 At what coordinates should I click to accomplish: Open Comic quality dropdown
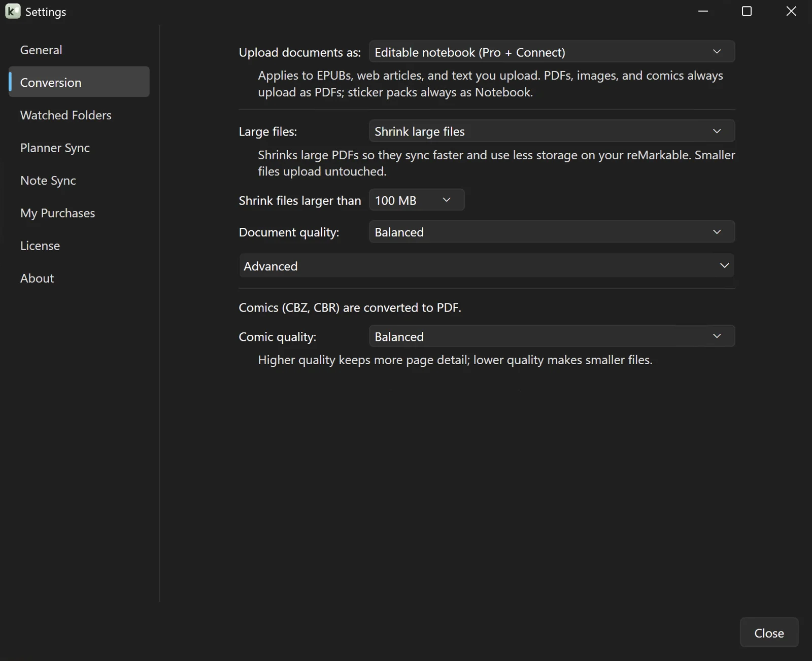(552, 336)
